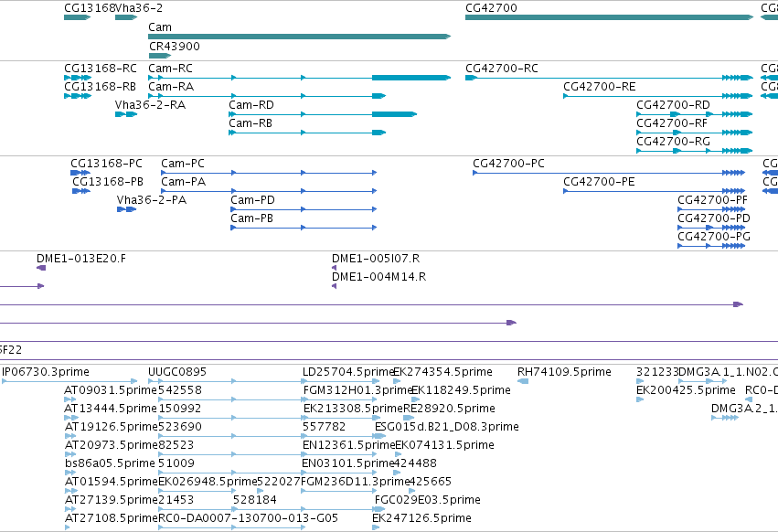
Task: Click the Cam-RD transcript label
Action: pos(251,105)
